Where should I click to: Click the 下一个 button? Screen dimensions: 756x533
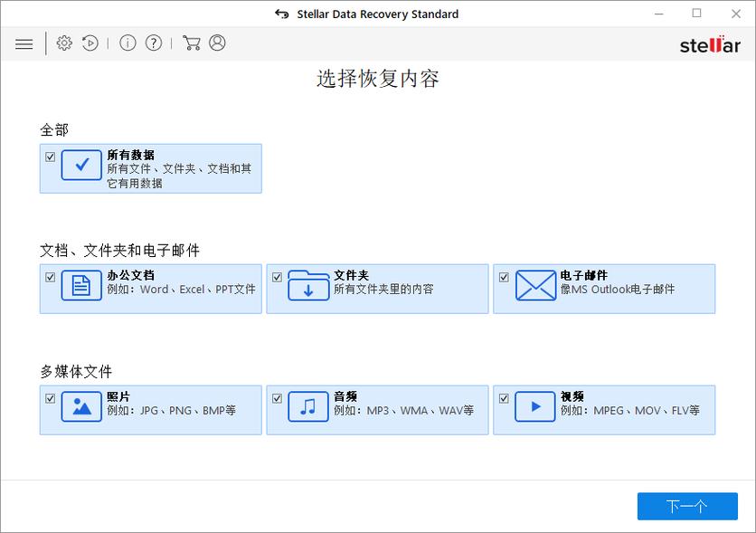coord(686,506)
